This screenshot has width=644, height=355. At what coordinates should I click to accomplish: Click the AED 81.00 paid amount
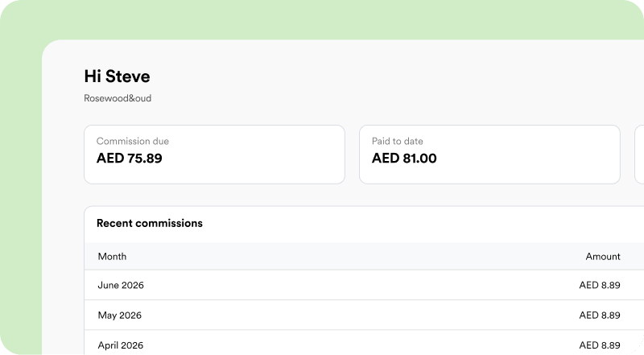click(404, 159)
